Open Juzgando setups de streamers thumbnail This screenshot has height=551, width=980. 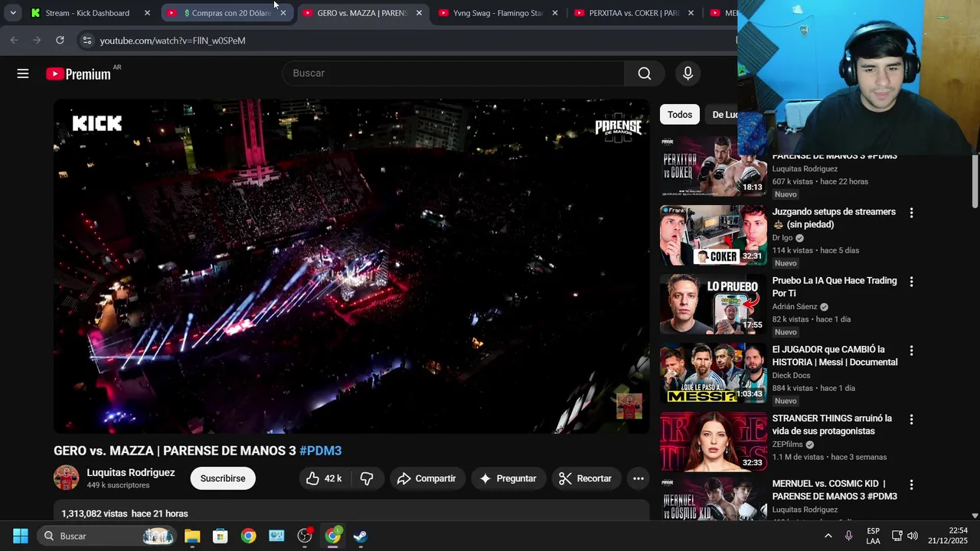tap(714, 235)
